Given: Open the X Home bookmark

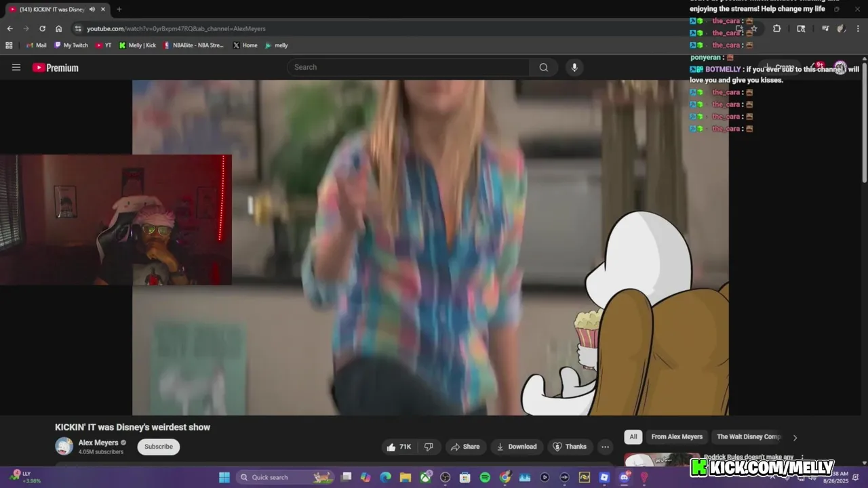Looking at the screenshot, I should coord(245,45).
